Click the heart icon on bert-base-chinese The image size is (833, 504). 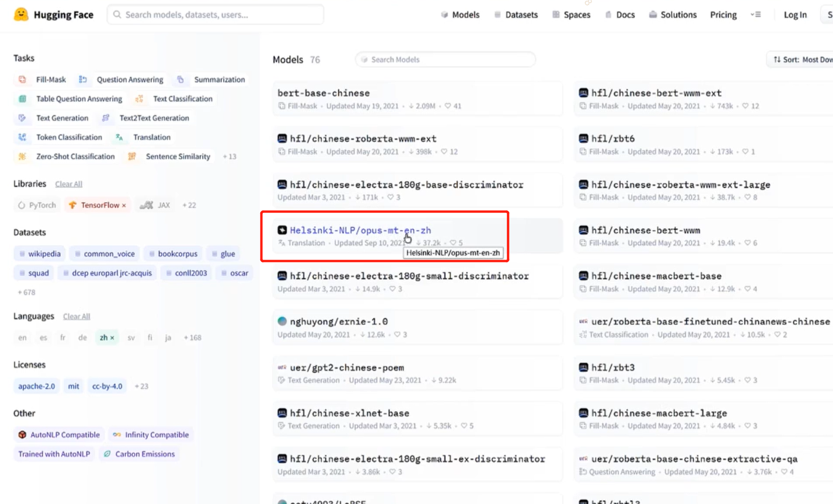point(448,106)
